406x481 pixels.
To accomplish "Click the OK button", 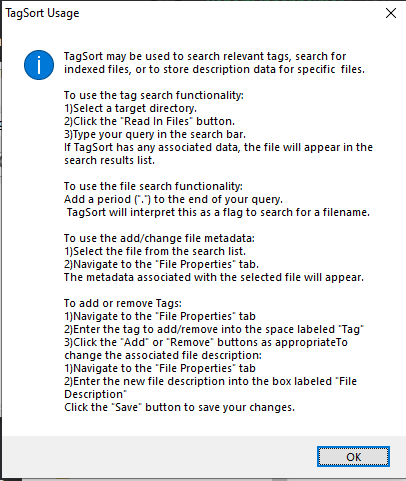I will coord(353,456).
